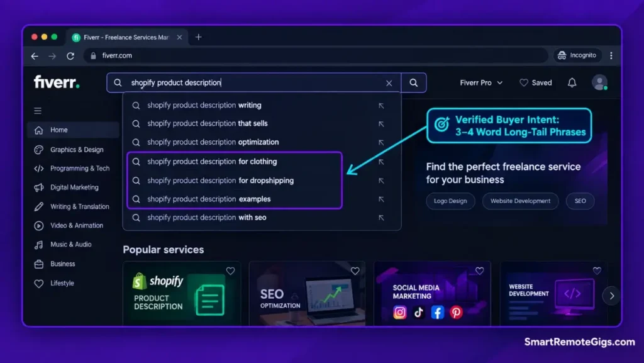The height and width of the screenshot is (363, 644).
Task: Favorite the Social Media Marketing card
Action: [x=479, y=271]
